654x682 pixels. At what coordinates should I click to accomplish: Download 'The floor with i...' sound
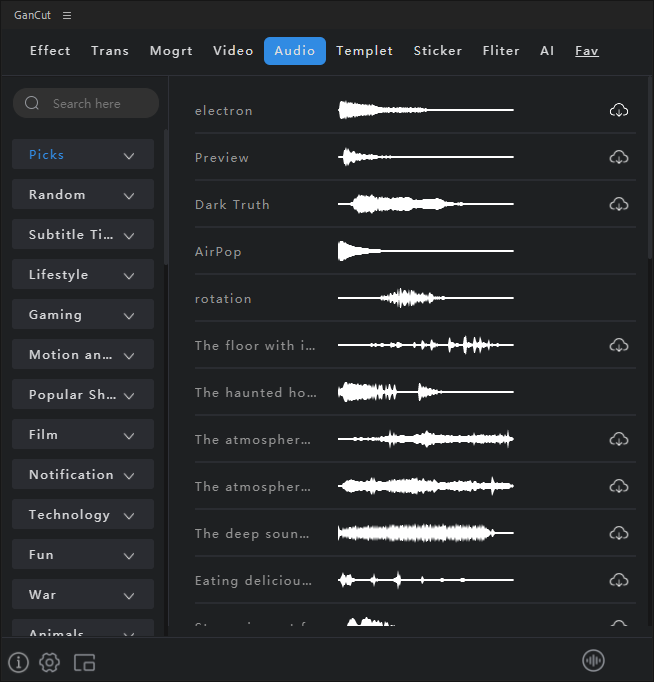coord(619,345)
